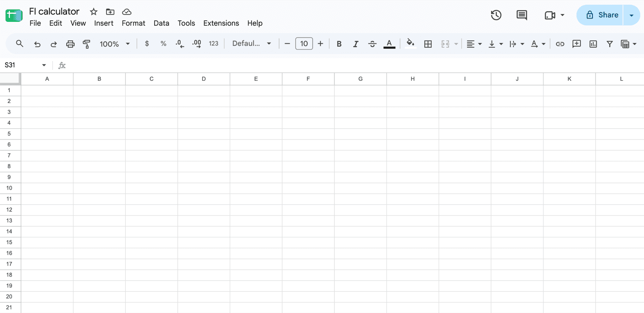The image size is (644, 313).
Task: Open the vertical align dropdown
Action: tap(495, 44)
